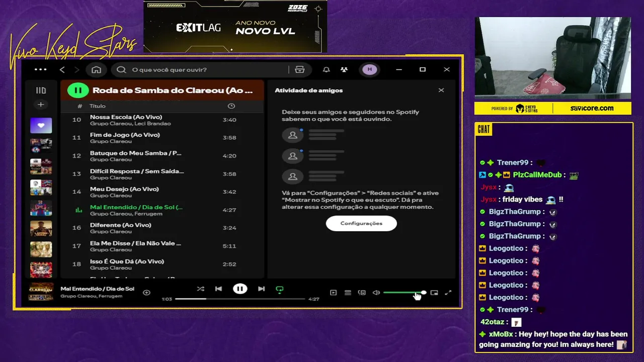Open the mini player icon

(x=434, y=292)
